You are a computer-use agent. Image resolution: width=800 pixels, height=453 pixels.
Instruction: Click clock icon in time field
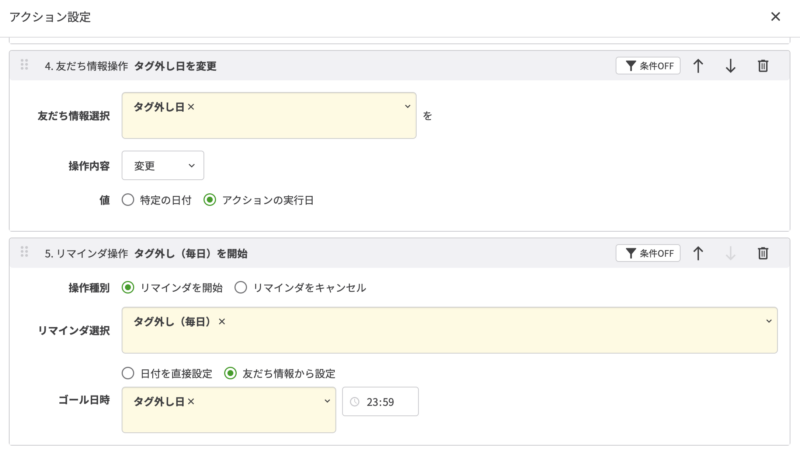[x=355, y=402]
